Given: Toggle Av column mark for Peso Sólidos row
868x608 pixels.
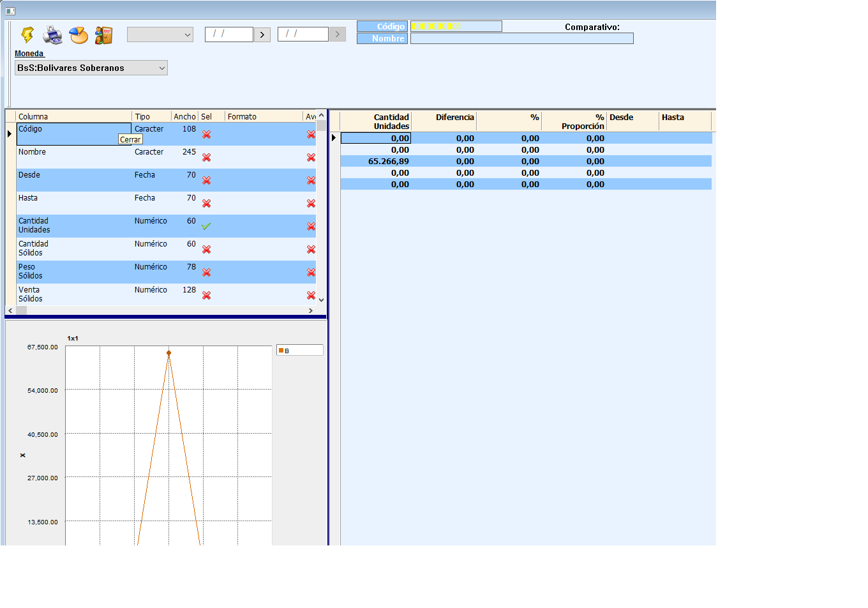Looking at the screenshot, I should click(311, 272).
